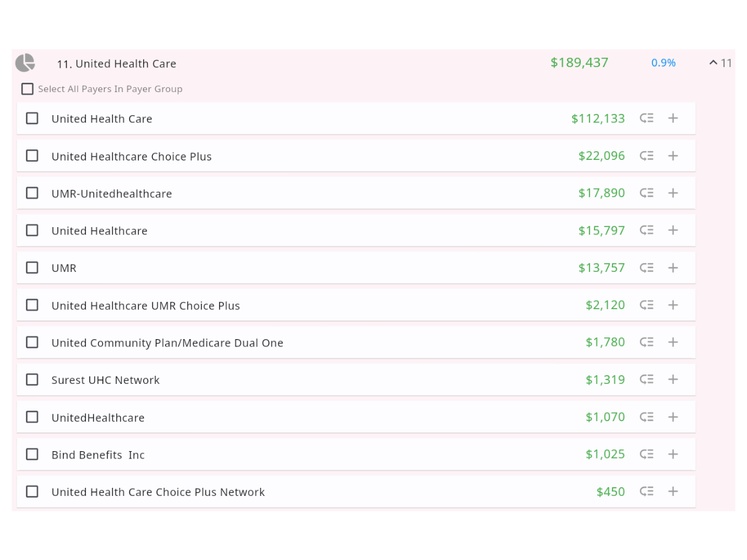Click the $450 amount

point(611,492)
